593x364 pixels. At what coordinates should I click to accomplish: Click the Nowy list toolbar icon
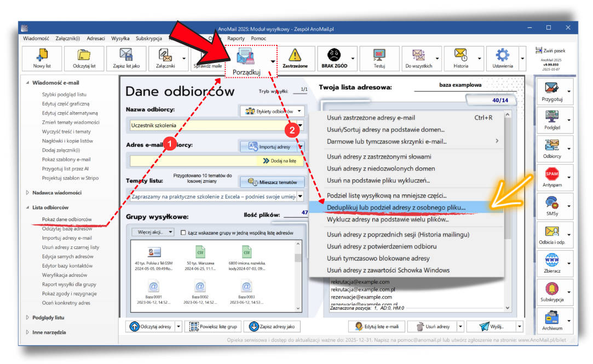(42, 56)
